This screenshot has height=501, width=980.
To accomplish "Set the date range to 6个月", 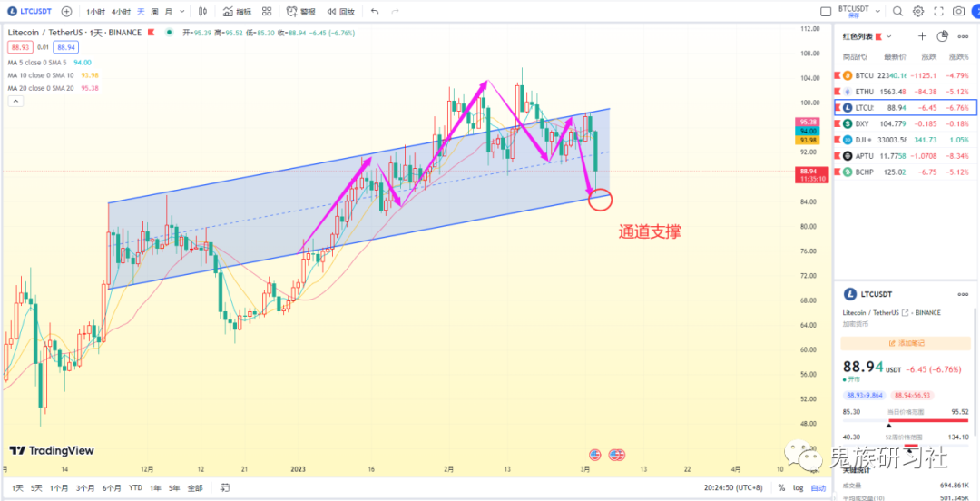I will [x=112, y=488].
